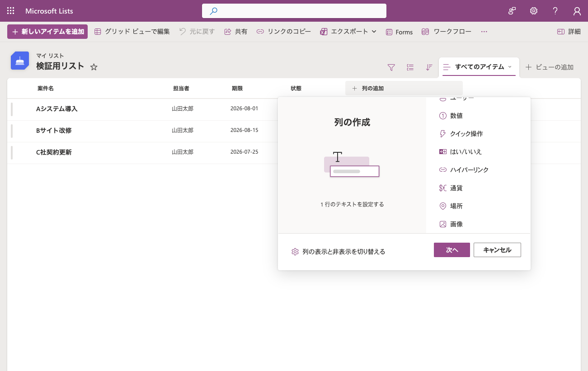Select the Aシステム導入 item
588x371 pixels.
tap(57, 109)
